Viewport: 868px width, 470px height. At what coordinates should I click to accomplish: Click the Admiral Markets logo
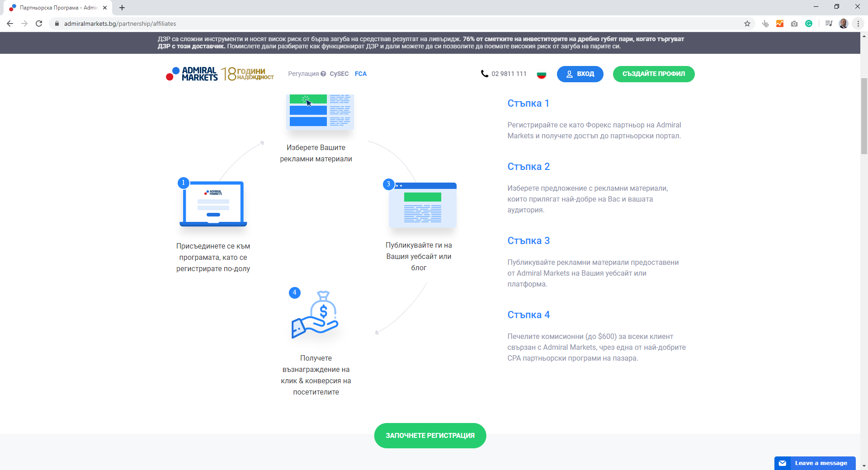192,74
